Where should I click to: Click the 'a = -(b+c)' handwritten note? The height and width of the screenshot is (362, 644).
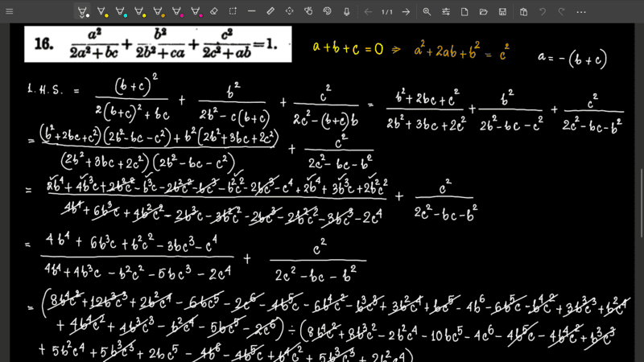(572, 58)
